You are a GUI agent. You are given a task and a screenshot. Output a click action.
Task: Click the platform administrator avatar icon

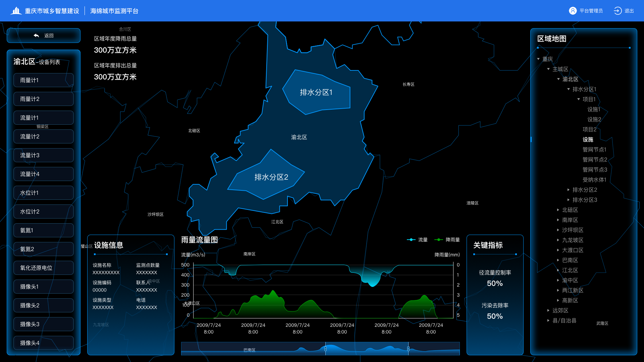573,11
